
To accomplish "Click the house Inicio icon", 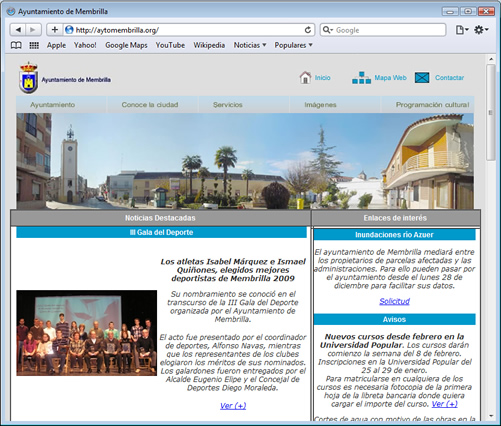I will (x=305, y=78).
